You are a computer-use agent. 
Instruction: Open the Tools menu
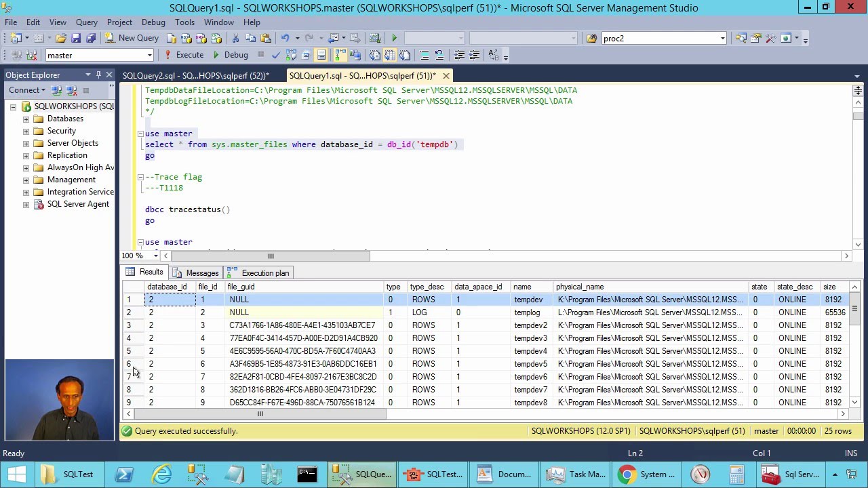point(184,22)
